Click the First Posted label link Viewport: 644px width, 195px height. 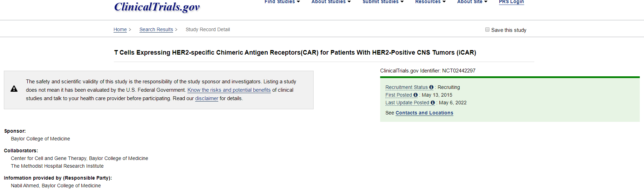[399, 95]
